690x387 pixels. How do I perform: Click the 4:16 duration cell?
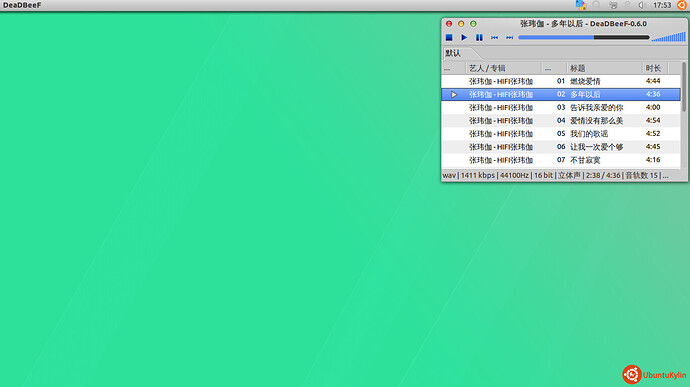653,160
